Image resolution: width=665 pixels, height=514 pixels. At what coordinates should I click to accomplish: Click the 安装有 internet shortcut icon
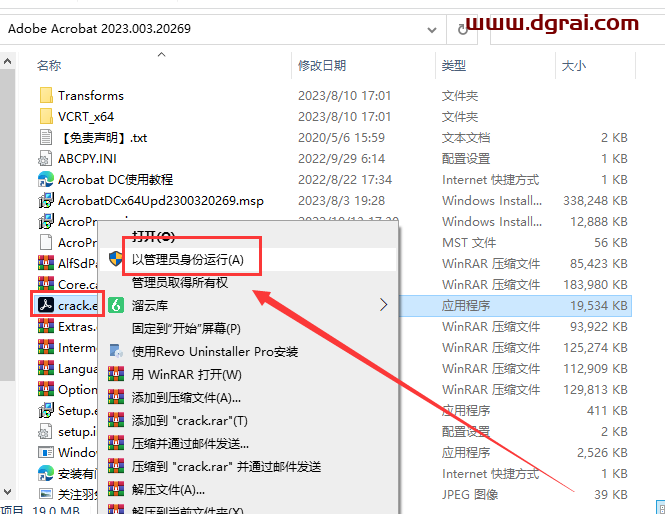46,473
